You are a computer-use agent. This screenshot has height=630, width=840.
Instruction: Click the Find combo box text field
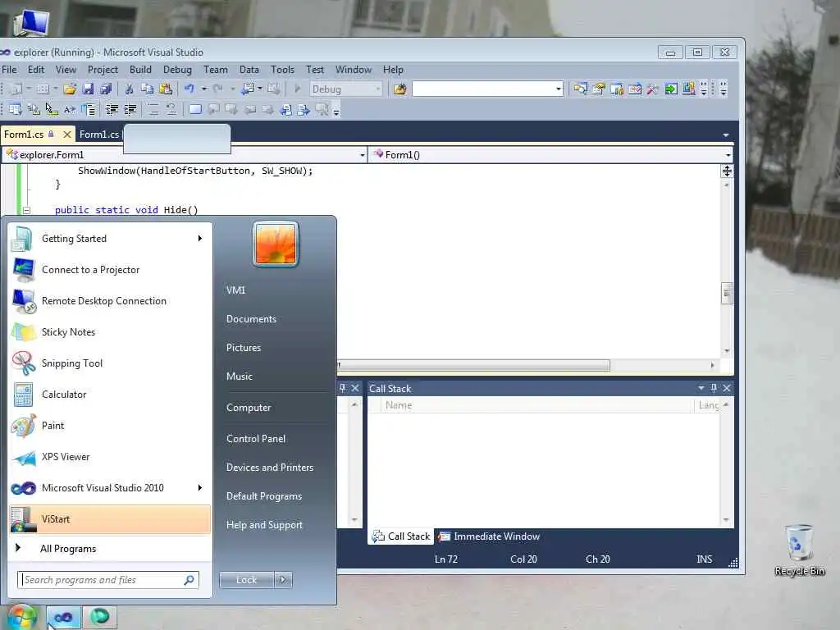pyautogui.click(x=483, y=89)
